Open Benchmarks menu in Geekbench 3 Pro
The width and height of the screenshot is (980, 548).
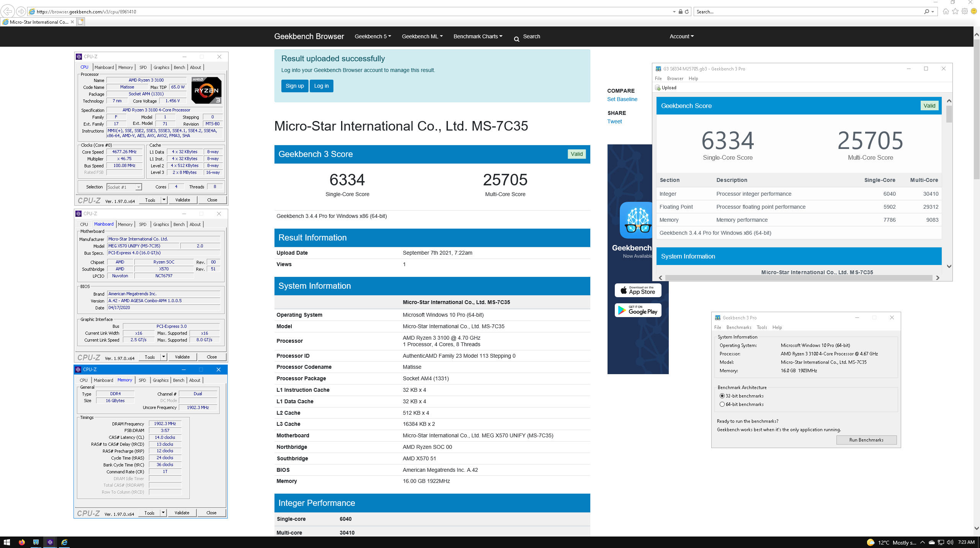point(739,327)
